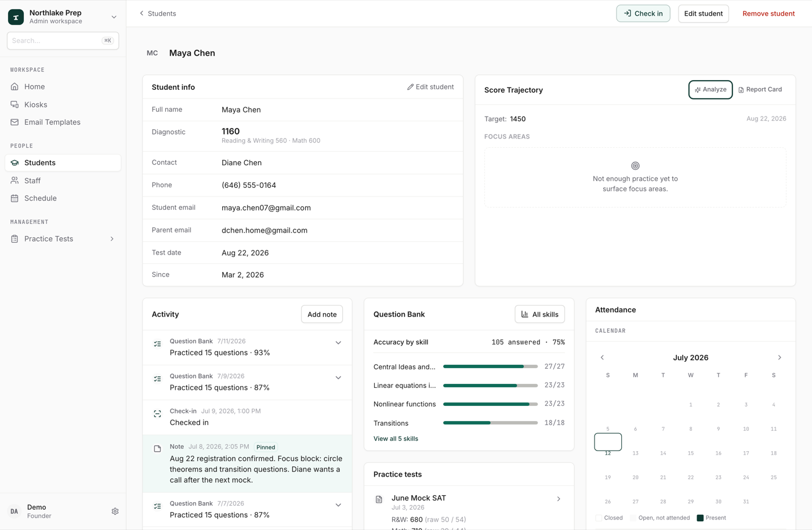
Task: Click Remove student
Action: (768, 13)
